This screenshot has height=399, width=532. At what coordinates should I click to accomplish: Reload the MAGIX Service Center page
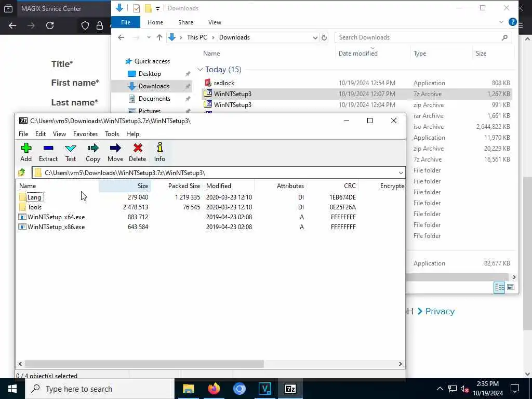coord(50,25)
